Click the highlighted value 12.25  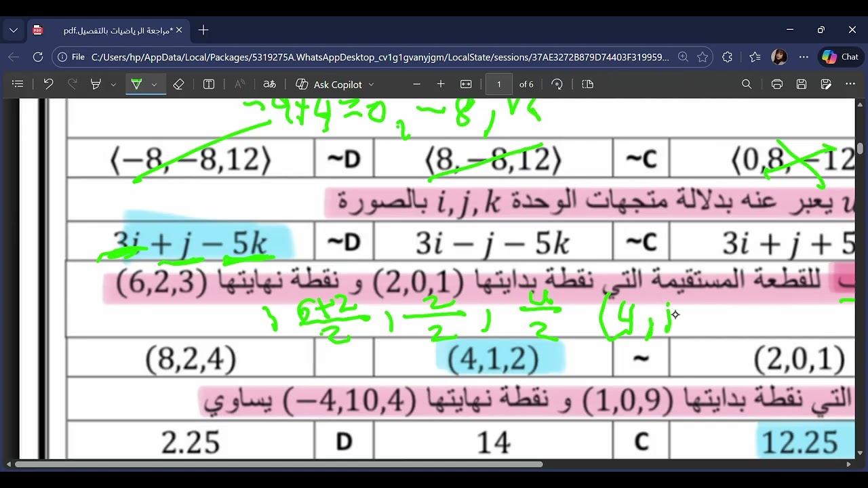(800, 442)
